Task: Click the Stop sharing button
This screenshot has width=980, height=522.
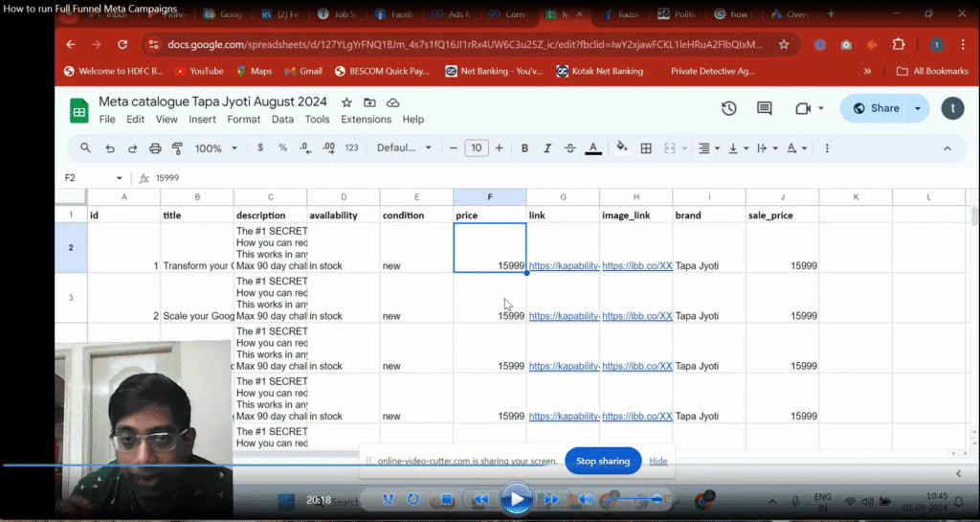Action: pos(603,461)
